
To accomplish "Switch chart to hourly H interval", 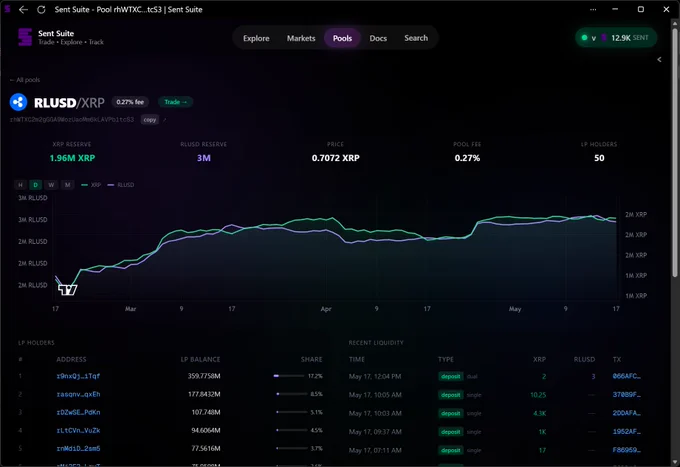I will point(20,185).
